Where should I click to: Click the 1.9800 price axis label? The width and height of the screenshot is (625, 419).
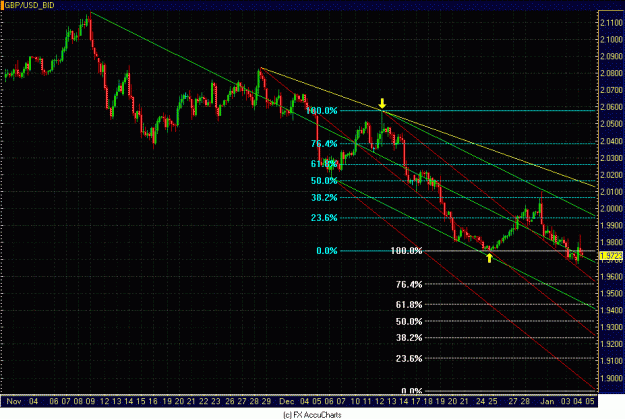(x=611, y=242)
